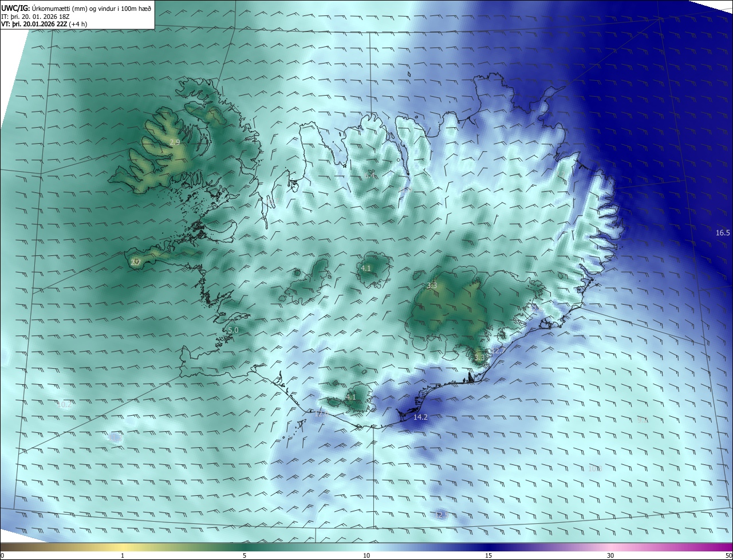Click the '15' tick on the color scale
The width and height of the screenshot is (733, 560).
tap(488, 555)
